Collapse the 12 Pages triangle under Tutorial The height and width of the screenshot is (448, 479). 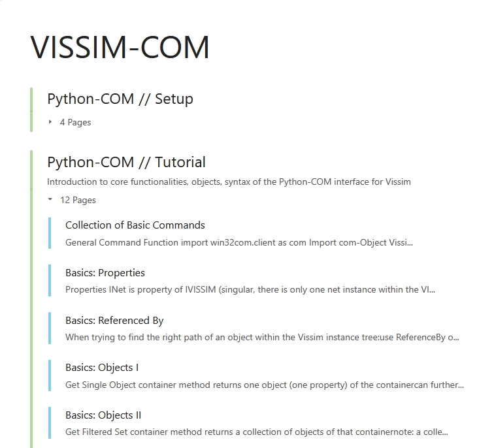(50, 200)
